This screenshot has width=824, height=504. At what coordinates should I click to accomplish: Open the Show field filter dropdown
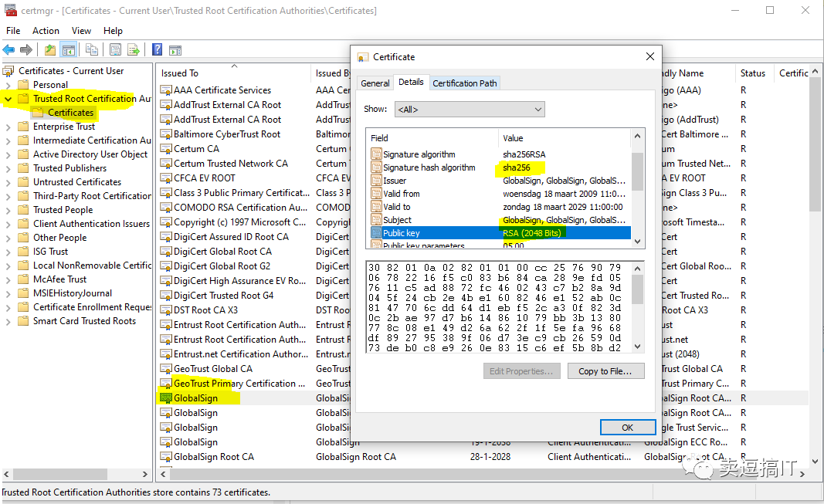coord(470,109)
